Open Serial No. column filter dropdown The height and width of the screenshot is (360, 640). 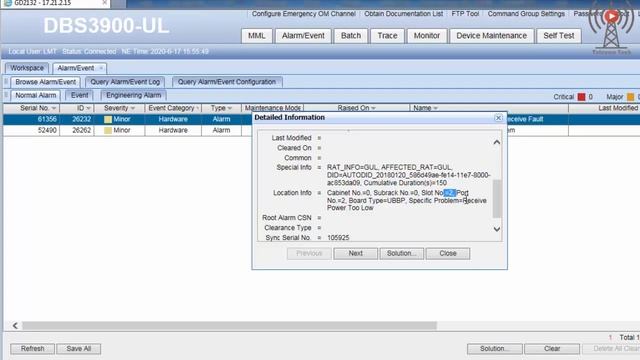pos(54,108)
